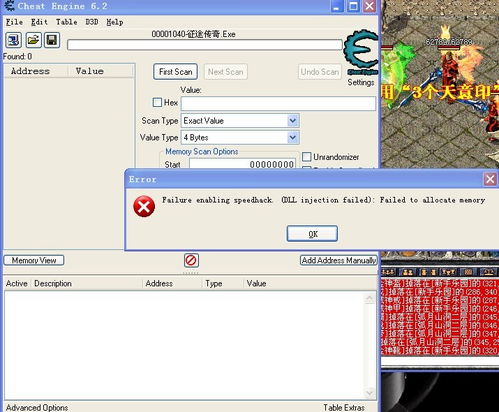Sort by Description column in address table
The width and height of the screenshot is (499, 412).
click(87, 283)
